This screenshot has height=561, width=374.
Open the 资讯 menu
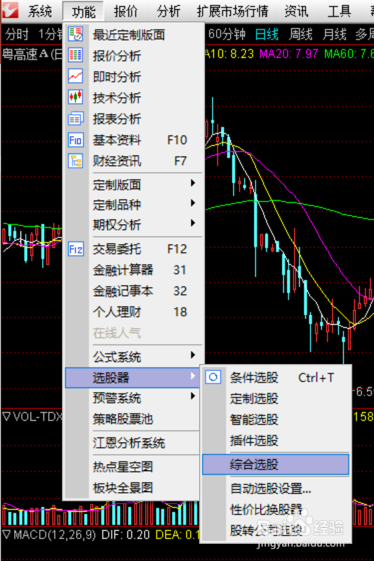pyautogui.click(x=296, y=11)
